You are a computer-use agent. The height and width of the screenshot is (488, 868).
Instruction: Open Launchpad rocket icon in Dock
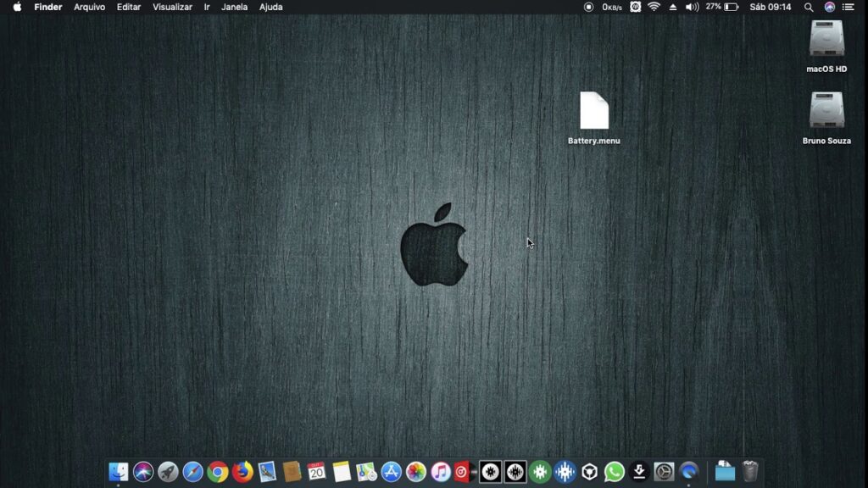point(169,472)
